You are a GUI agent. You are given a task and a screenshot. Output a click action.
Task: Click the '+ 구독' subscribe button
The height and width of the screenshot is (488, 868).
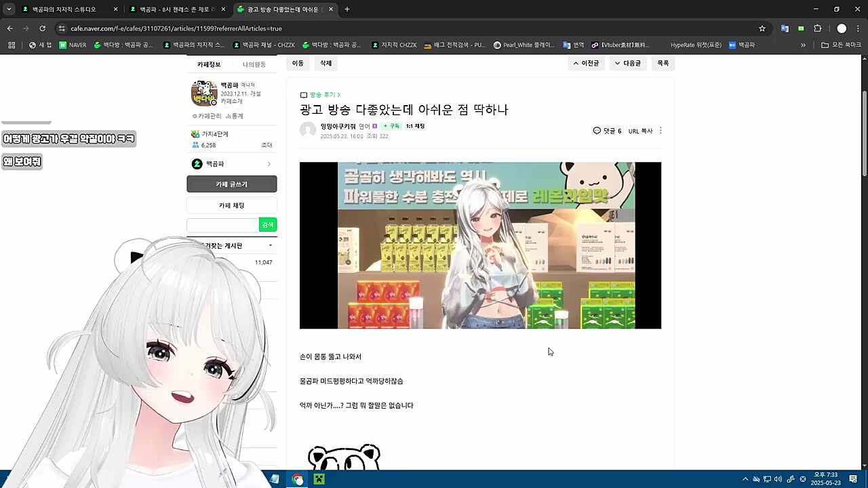point(391,126)
